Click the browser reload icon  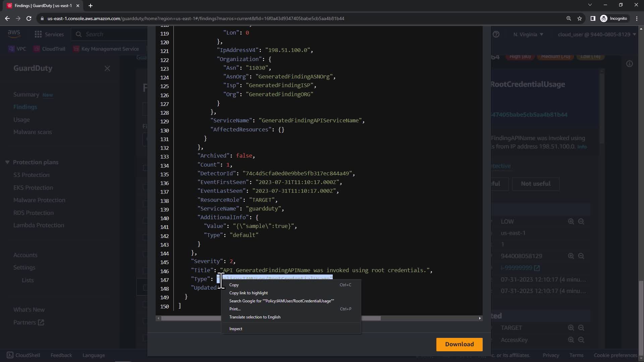click(29, 18)
